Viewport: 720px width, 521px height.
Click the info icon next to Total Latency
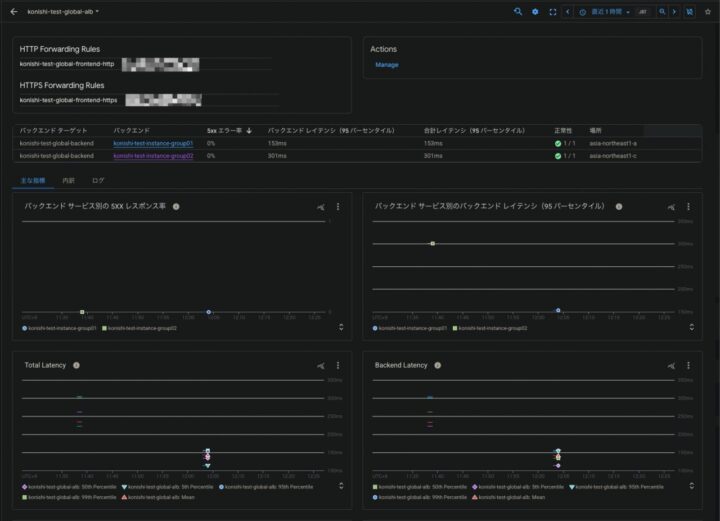tap(76, 366)
